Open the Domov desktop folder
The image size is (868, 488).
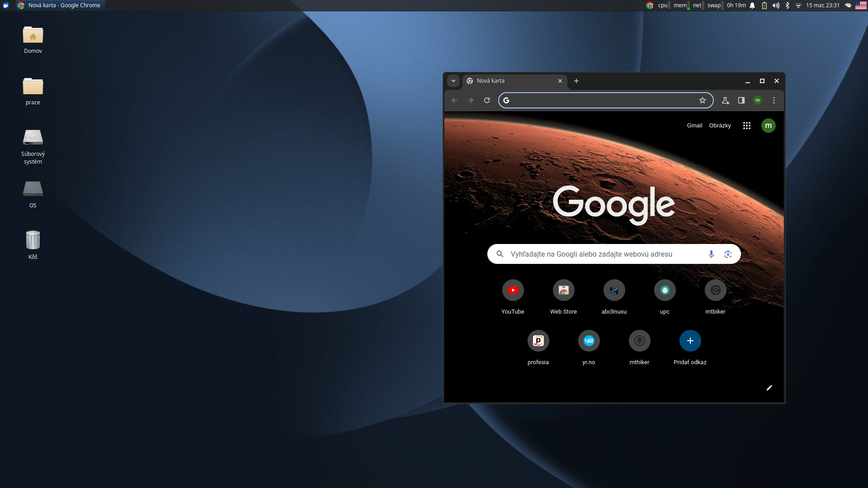click(33, 40)
